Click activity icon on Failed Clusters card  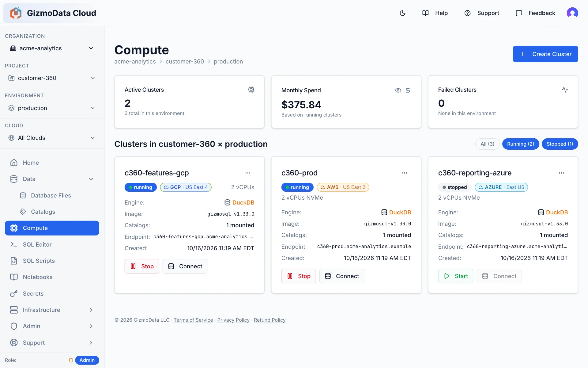564,90
